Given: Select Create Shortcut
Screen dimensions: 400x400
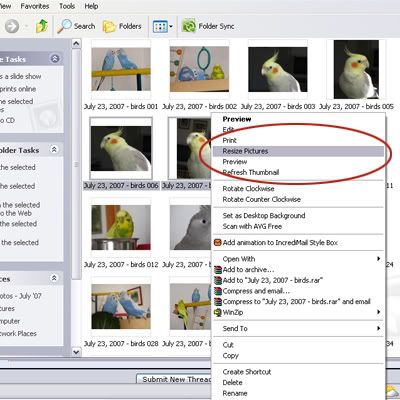Looking at the screenshot, I should point(298,372).
